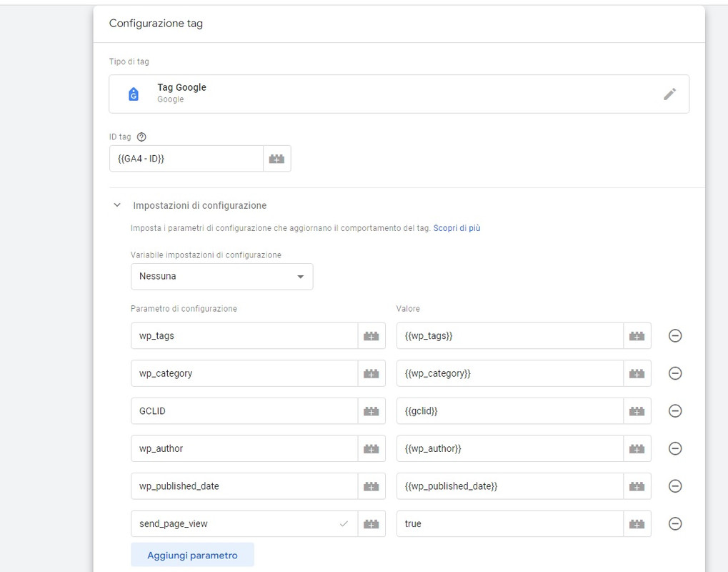Delete the GCLID parameter row
The width and height of the screenshot is (728, 572).
(674, 411)
